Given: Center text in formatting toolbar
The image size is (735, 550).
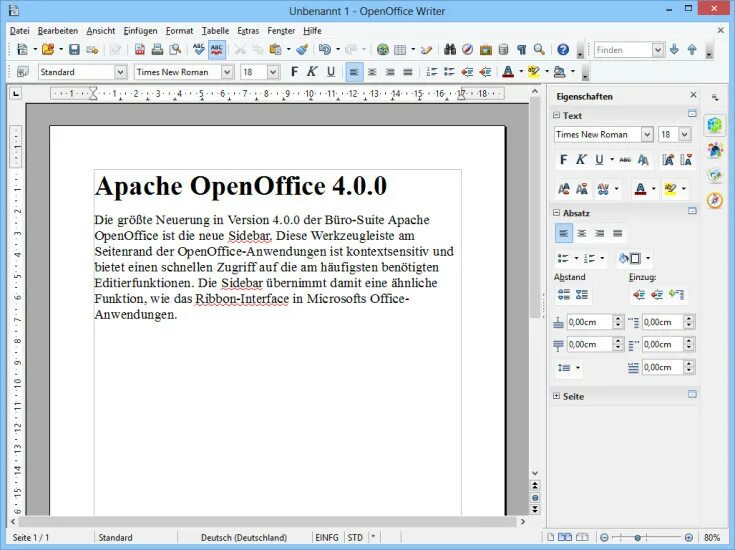Looking at the screenshot, I should pyautogui.click(x=372, y=72).
